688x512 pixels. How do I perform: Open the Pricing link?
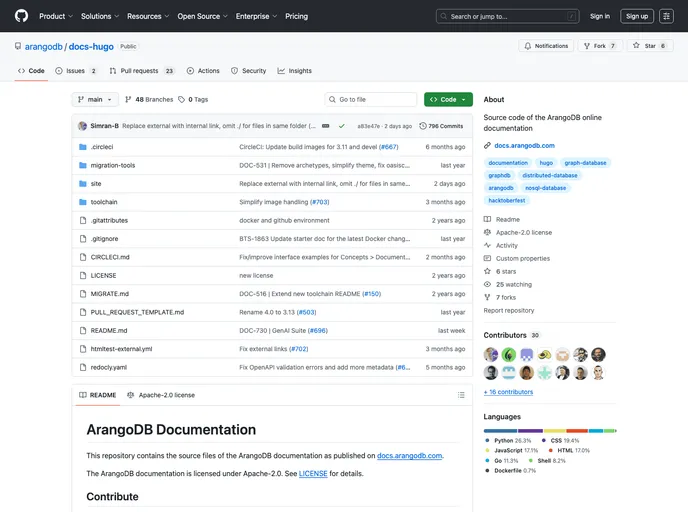point(297,16)
